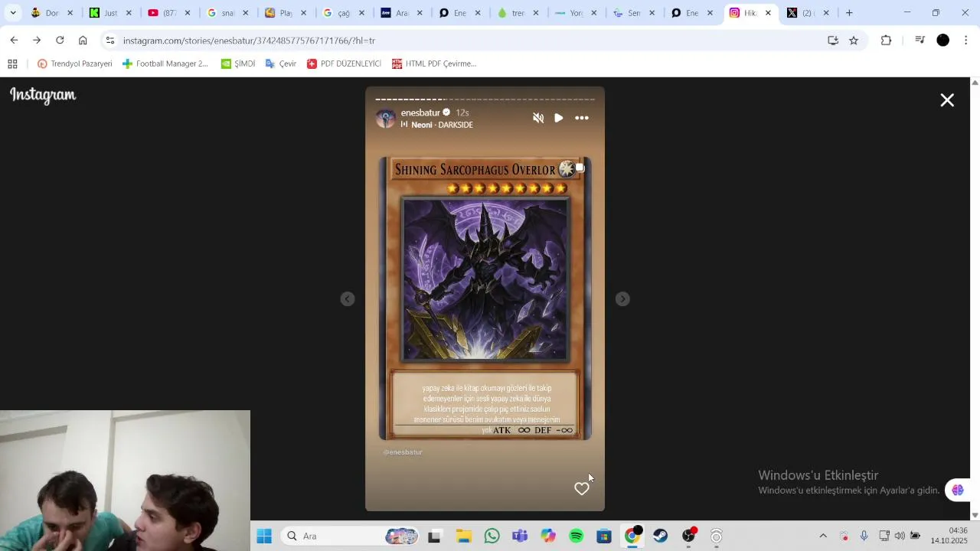
Task: Open the media controls button
Action: click(x=920, y=41)
